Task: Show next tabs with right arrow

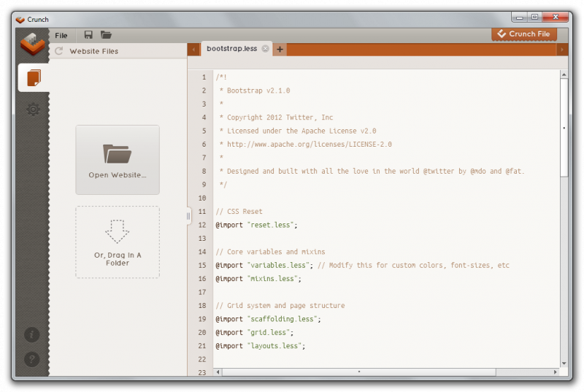Action: click(562, 49)
